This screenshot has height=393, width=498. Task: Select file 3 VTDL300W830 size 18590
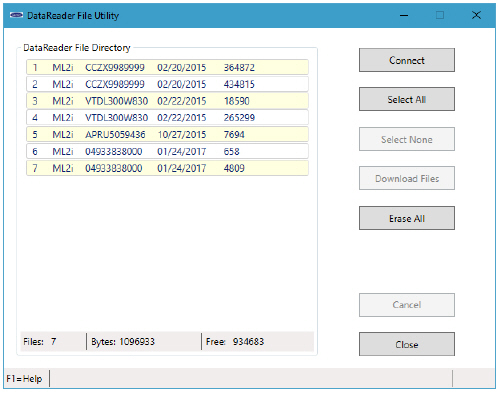(x=167, y=101)
